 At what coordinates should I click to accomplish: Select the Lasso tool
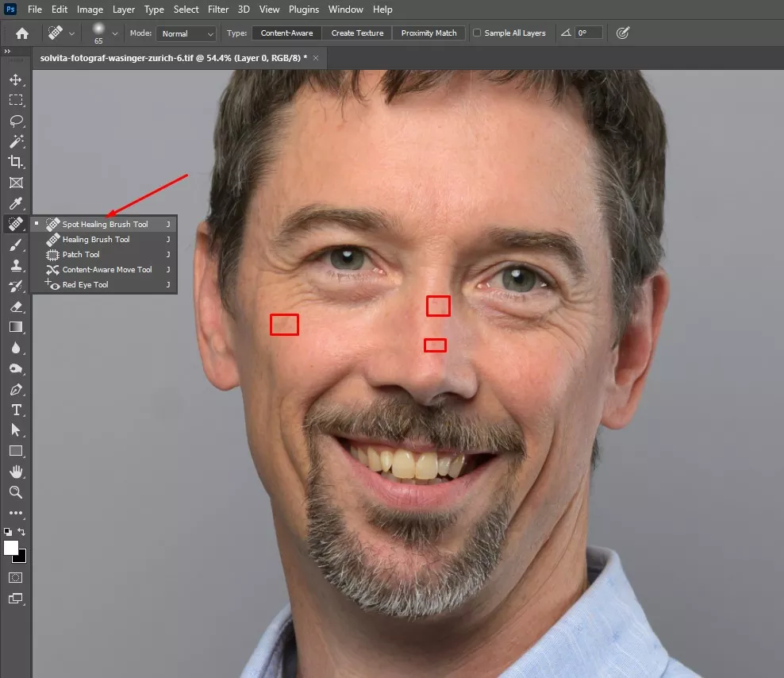[x=15, y=121]
